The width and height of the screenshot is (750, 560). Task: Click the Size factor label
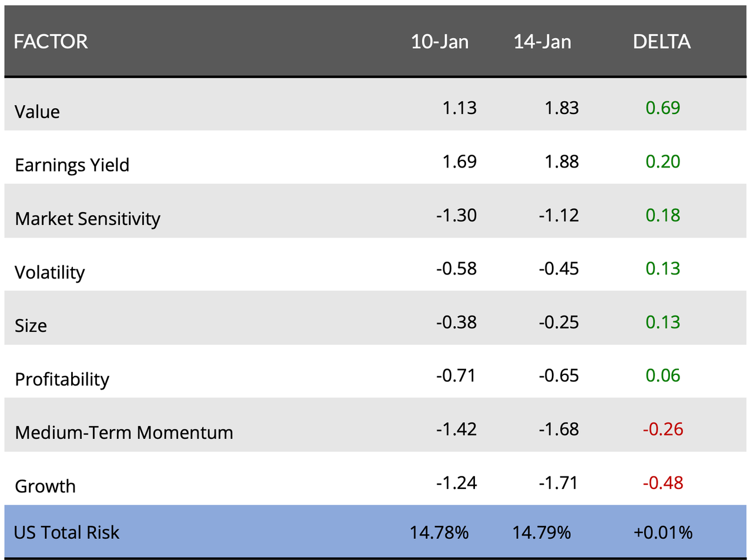31,326
